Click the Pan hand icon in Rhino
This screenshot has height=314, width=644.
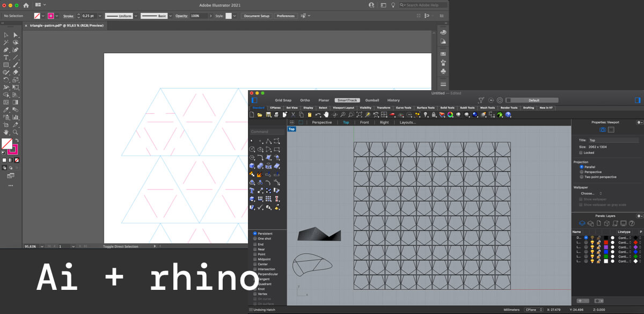326,115
